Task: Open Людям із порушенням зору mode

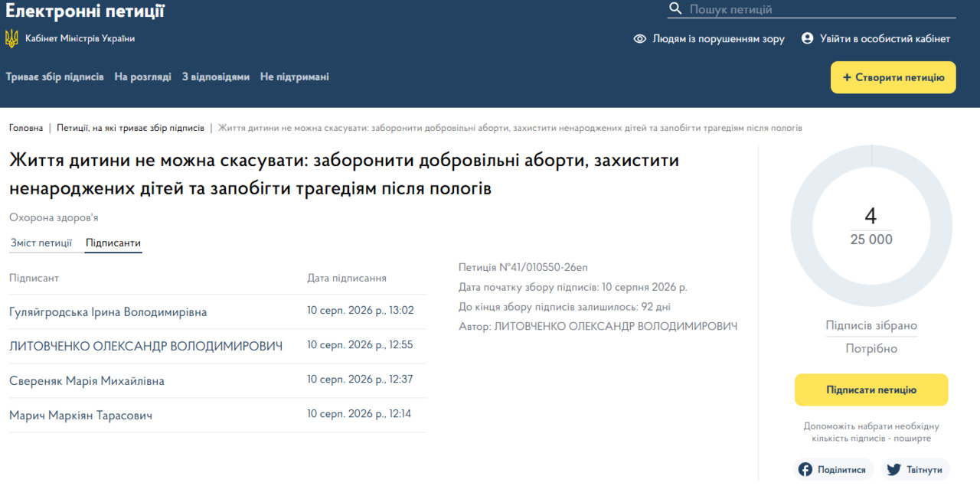Action: (x=709, y=38)
